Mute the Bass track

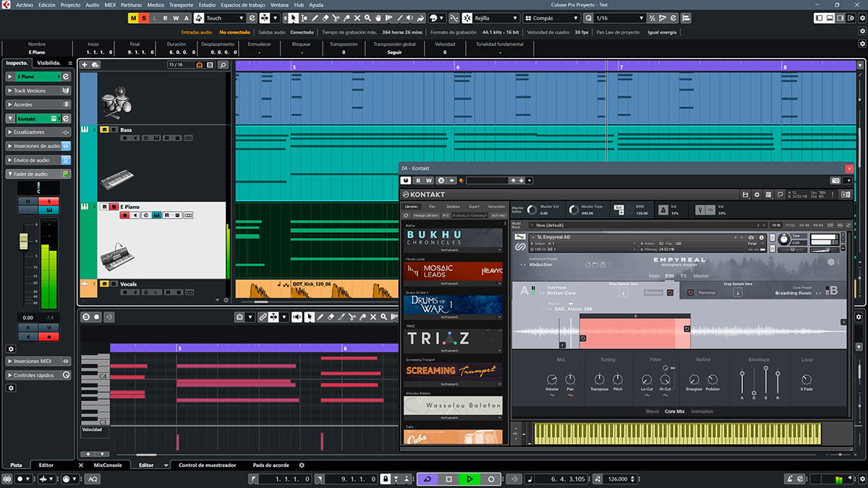(x=104, y=129)
